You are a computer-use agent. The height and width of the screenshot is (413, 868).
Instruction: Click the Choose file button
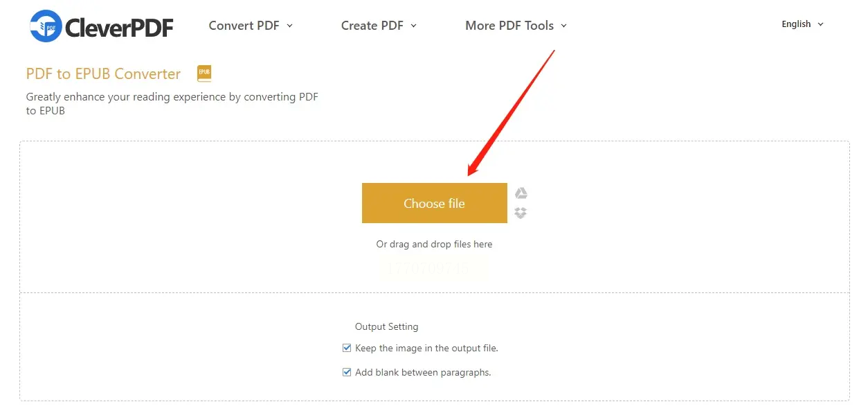point(434,203)
